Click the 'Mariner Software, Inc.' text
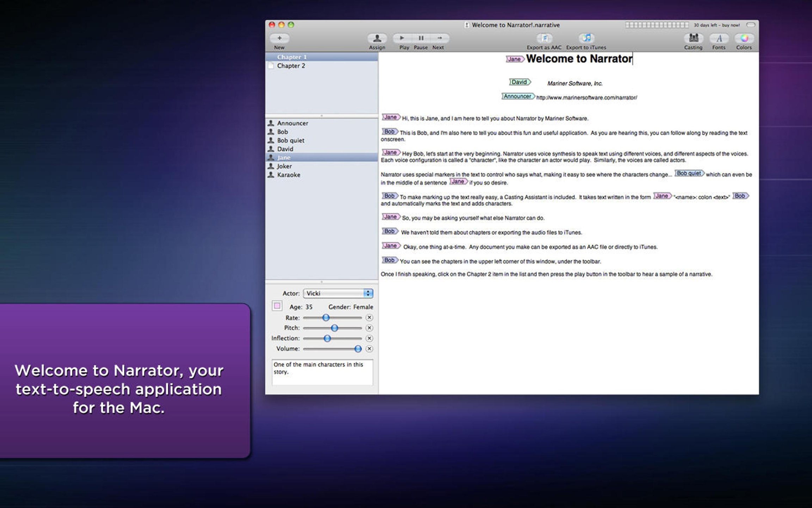This screenshot has width=812, height=508. click(575, 84)
